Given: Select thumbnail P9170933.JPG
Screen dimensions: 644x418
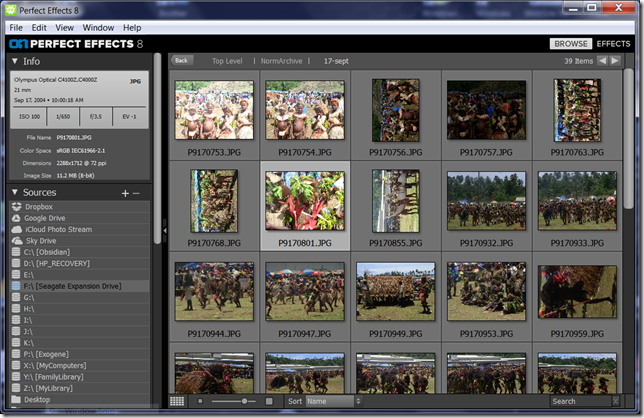Looking at the screenshot, I should coord(577,201).
